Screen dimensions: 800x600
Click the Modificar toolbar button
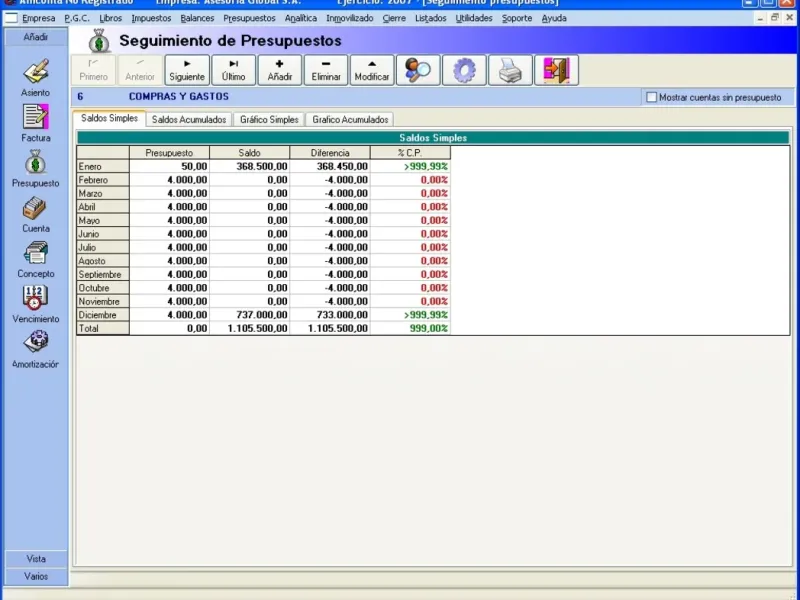[x=371, y=70]
